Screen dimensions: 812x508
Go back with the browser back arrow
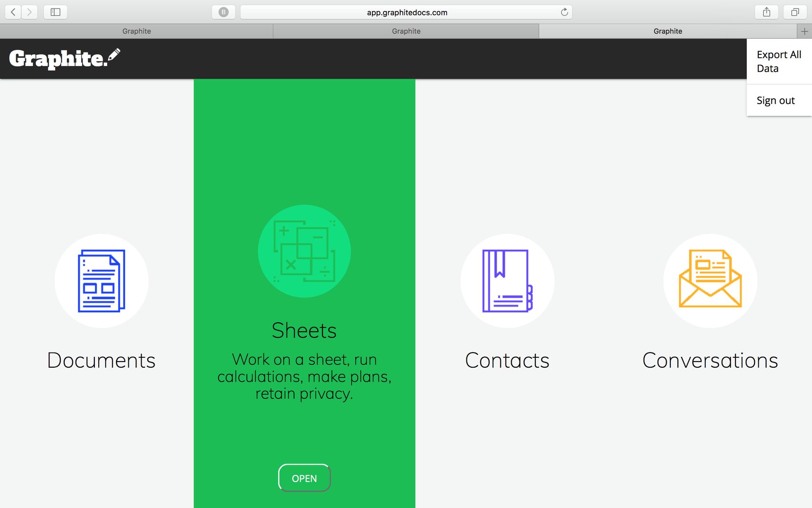click(x=13, y=12)
